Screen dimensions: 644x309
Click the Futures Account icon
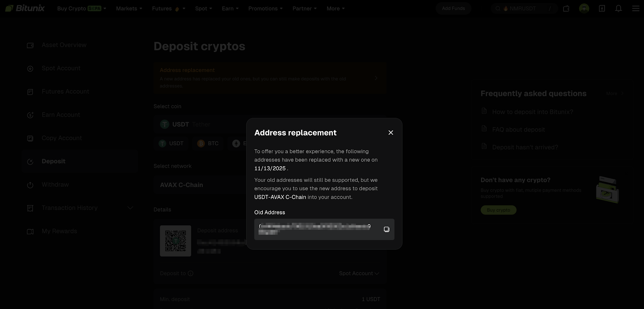tap(30, 92)
